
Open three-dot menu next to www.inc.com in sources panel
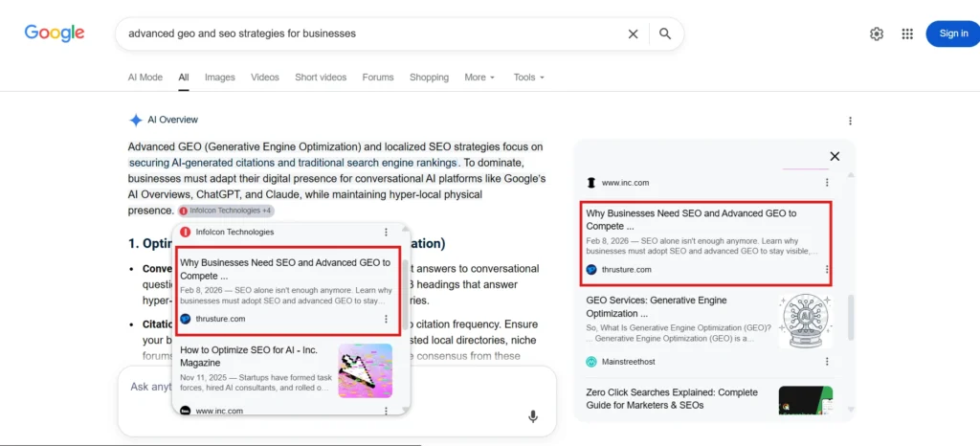coord(827,183)
